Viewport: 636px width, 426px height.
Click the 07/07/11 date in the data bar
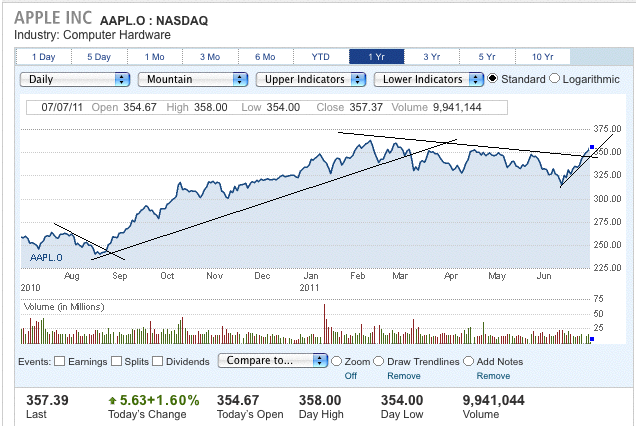point(62,108)
